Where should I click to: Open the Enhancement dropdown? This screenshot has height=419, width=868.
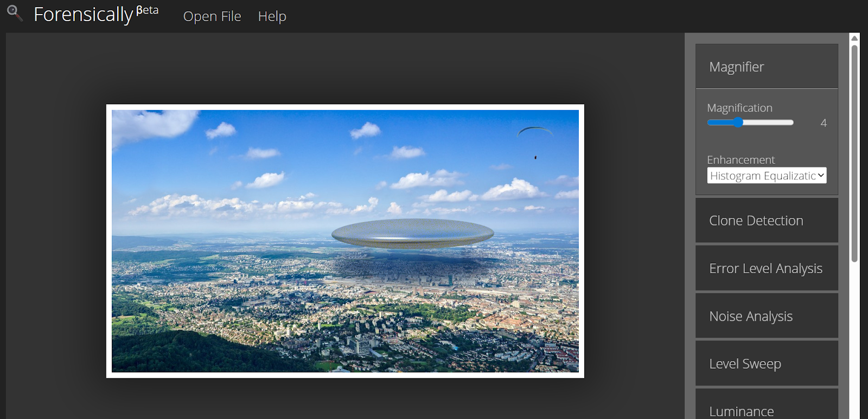(766, 176)
